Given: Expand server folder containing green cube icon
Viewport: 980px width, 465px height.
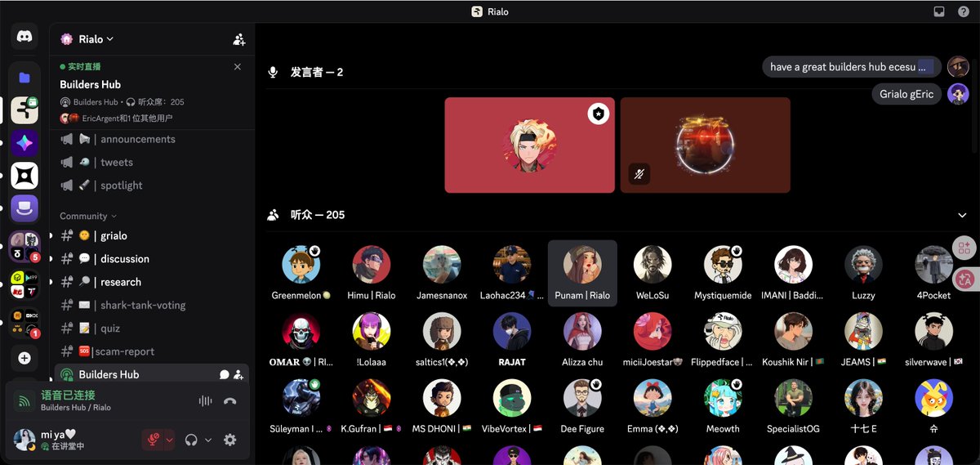Looking at the screenshot, I should (24, 285).
